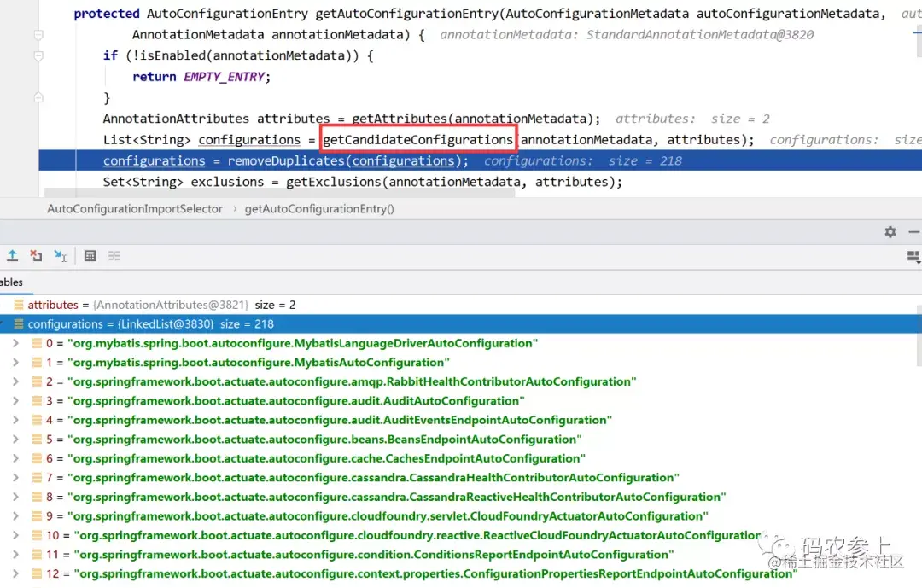Expand entry 12 ConfigurationPropertiesReportEndpointAutoConfiguration

(16, 573)
